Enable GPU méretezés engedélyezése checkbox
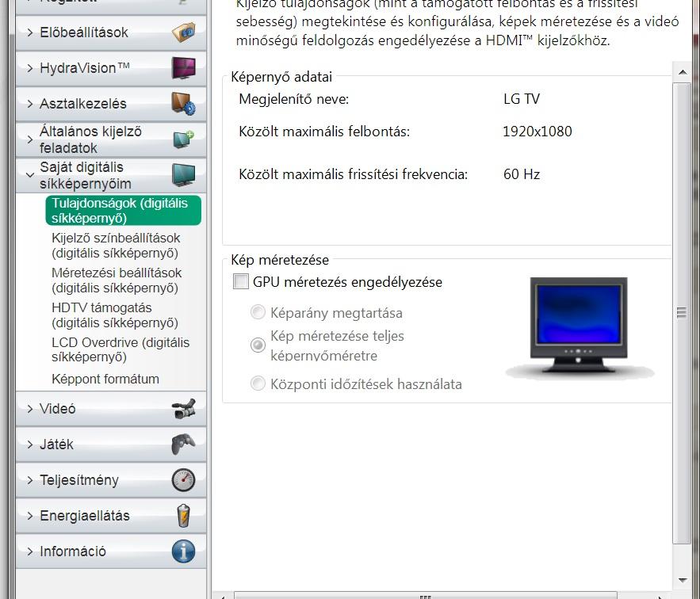700x599 pixels. (241, 281)
